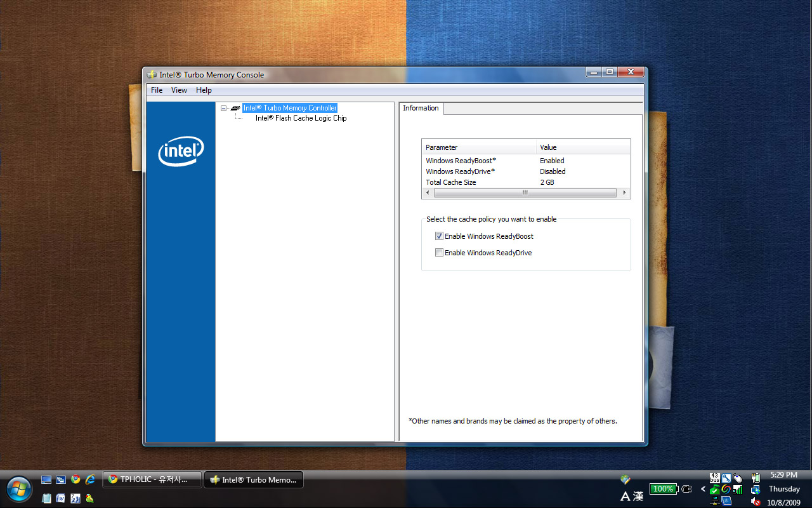Click the Intel logo in blue sidebar
The width and height of the screenshot is (812, 508).
coord(181,151)
